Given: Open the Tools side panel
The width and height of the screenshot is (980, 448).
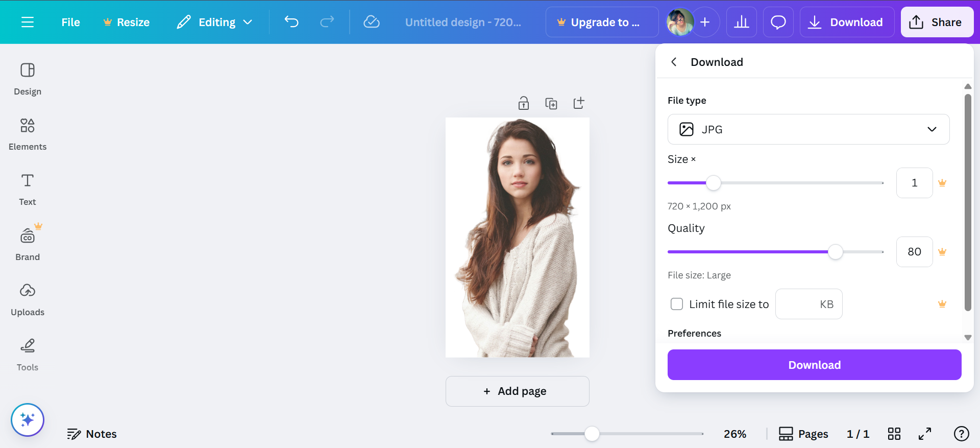Looking at the screenshot, I should tap(28, 355).
